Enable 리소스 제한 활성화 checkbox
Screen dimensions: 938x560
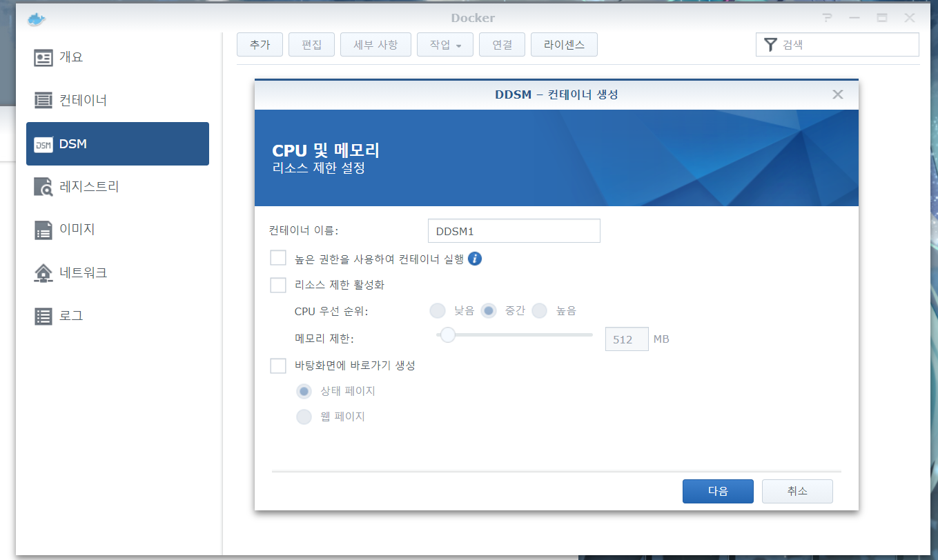[278, 284]
